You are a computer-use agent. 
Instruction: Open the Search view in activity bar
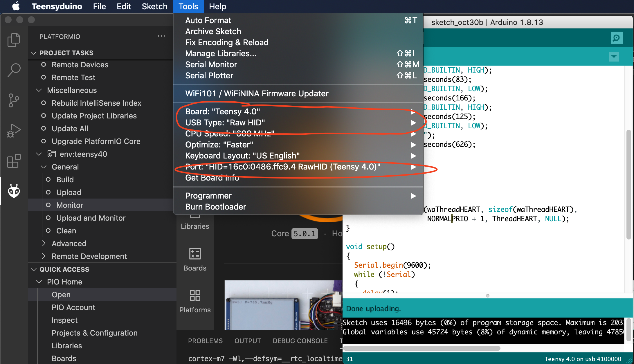[14, 70]
